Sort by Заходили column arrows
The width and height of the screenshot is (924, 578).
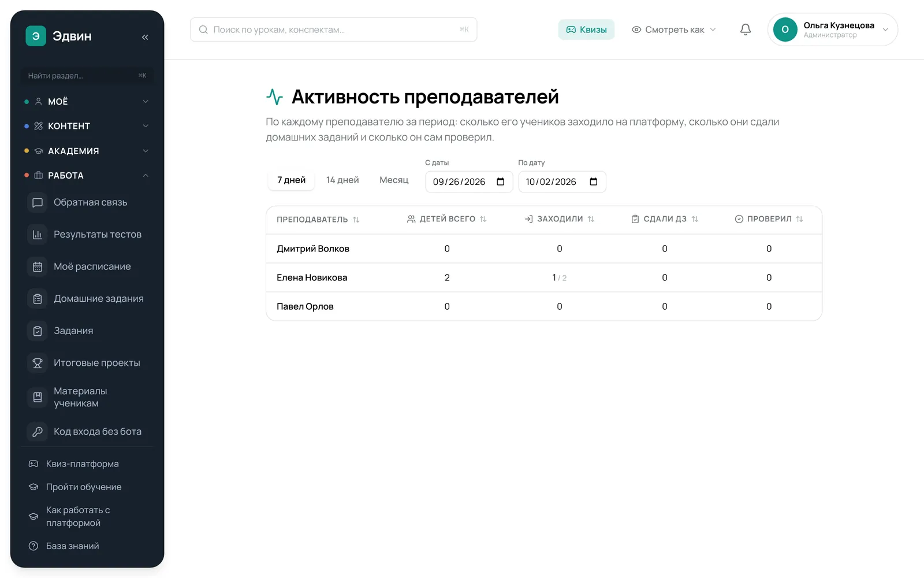tap(591, 219)
